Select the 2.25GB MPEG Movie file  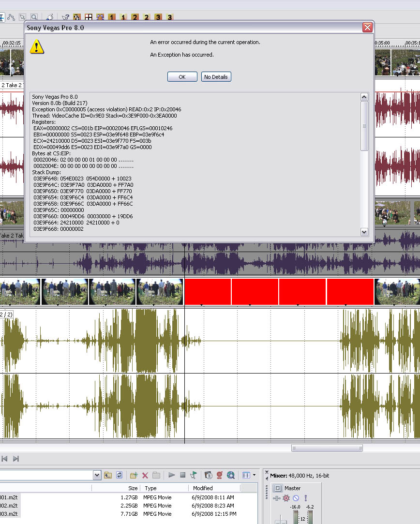coord(129,506)
